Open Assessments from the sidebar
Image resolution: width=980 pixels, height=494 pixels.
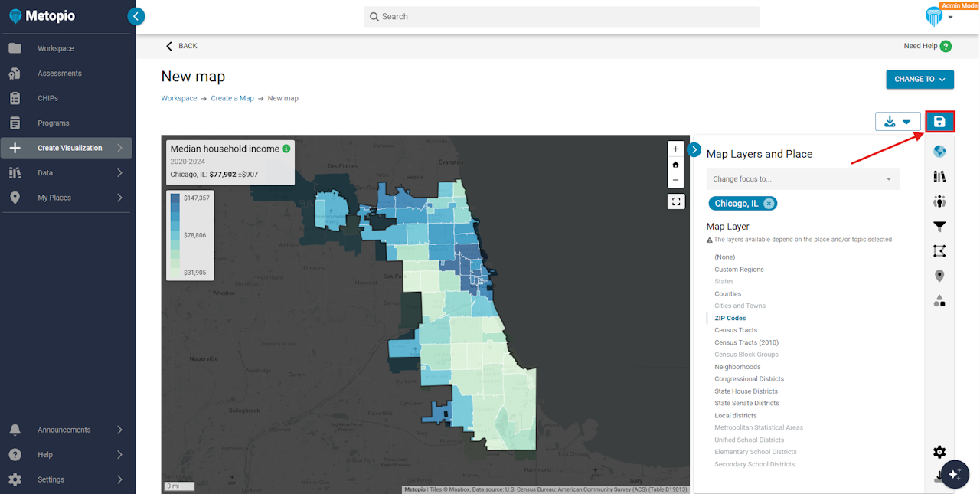[x=59, y=74]
